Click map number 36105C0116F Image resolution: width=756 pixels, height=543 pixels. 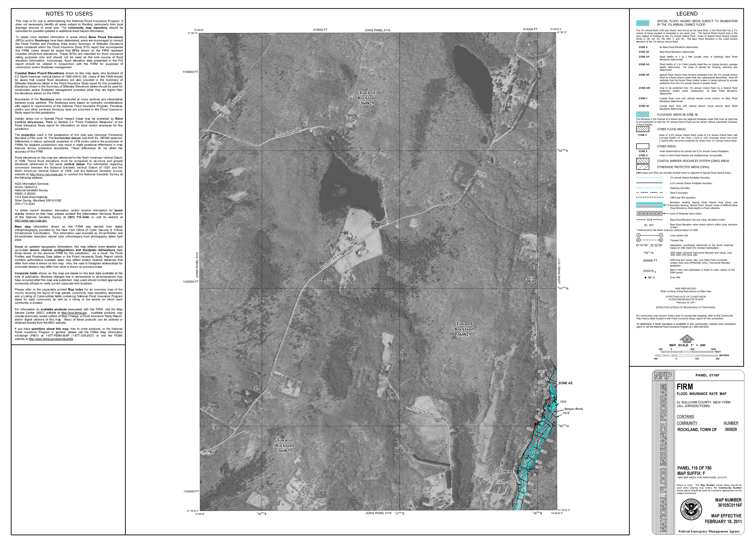tap(730, 505)
